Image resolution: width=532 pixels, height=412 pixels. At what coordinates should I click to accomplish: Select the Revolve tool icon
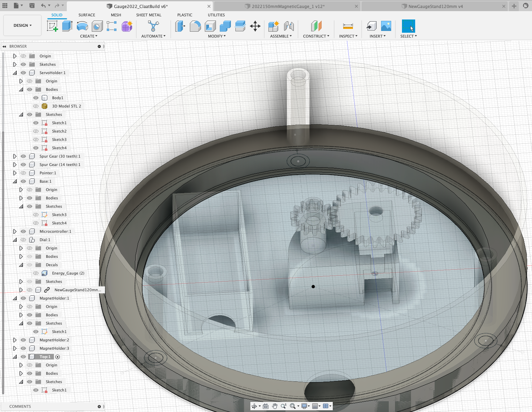click(x=82, y=26)
